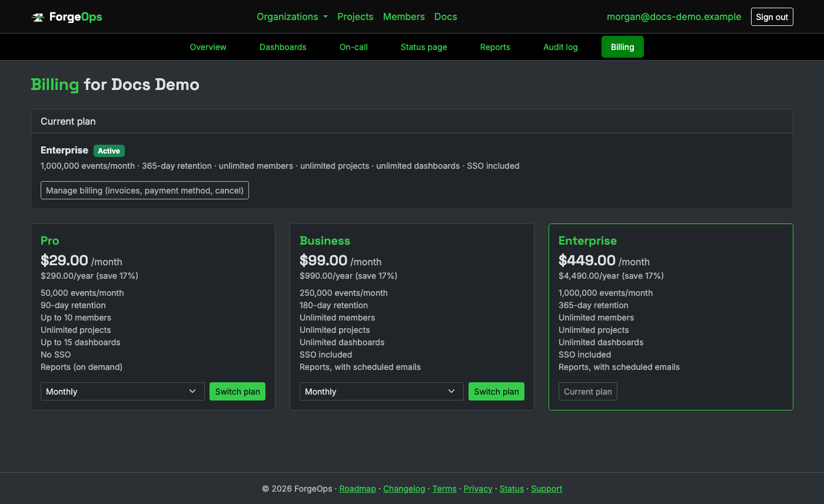The image size is (824, 504).
Task: Click the Enterprise Current plan button
Action: click(x=587, y=392)
